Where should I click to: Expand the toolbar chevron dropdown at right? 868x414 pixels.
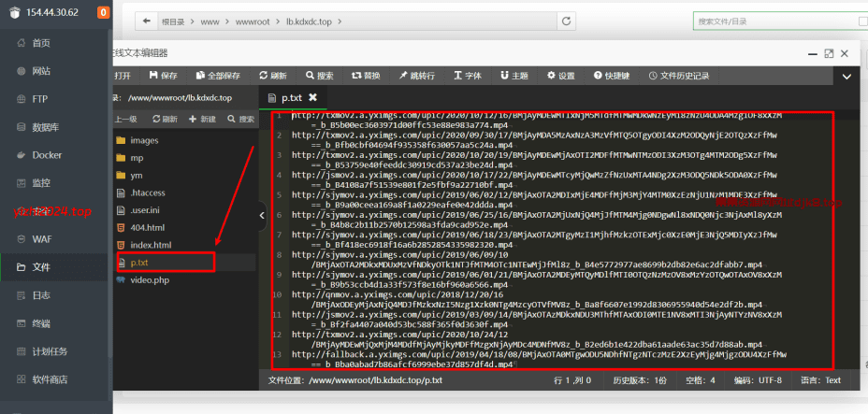(846, 76)
